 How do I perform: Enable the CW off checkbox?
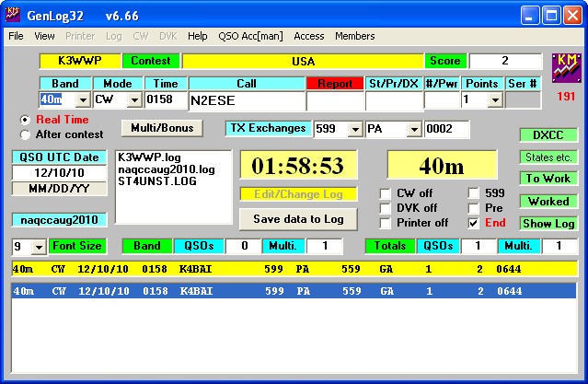coord(386,193)
